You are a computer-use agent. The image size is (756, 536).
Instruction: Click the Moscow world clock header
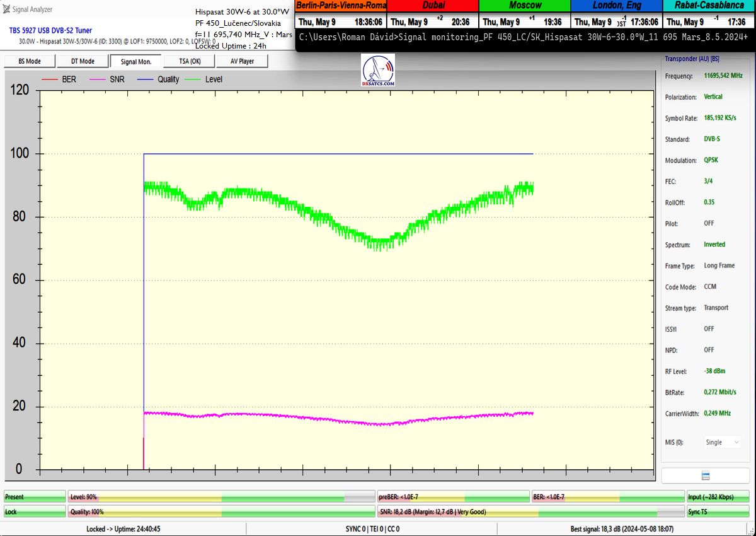524,5
